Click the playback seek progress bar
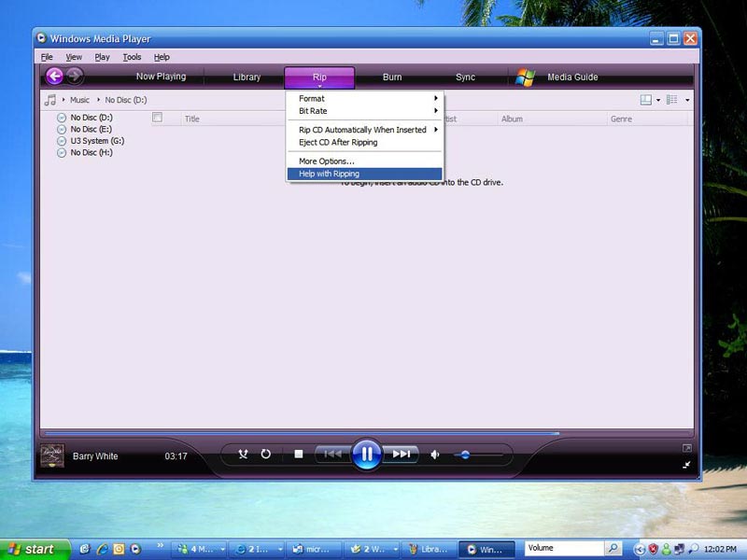 (x=367, y=433)
